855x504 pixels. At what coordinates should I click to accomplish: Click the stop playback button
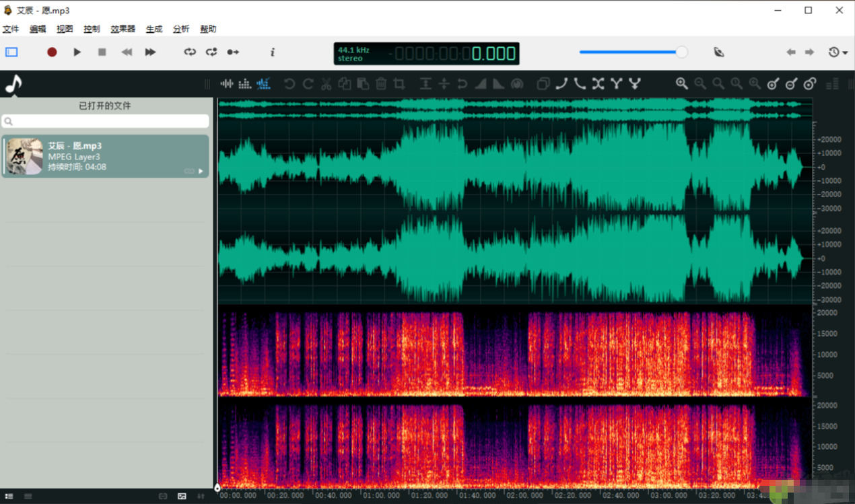tap(102, 52)
